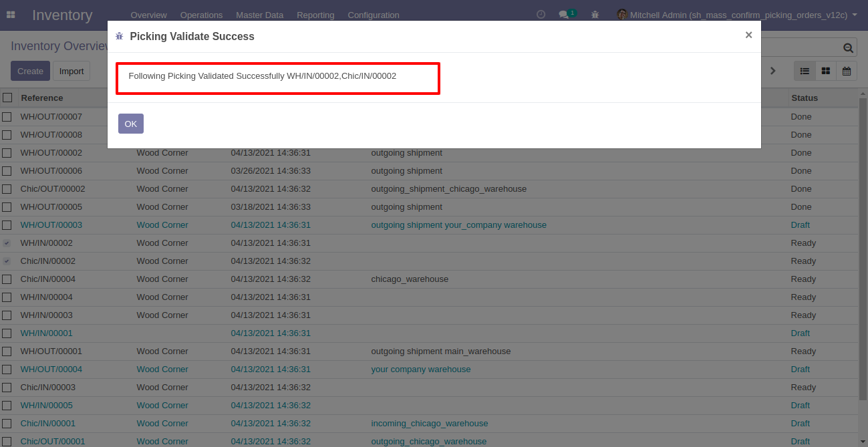Click date 03/18/2021 14:36:33
This screenshot has width=868, height=447.
click(271, 206)
